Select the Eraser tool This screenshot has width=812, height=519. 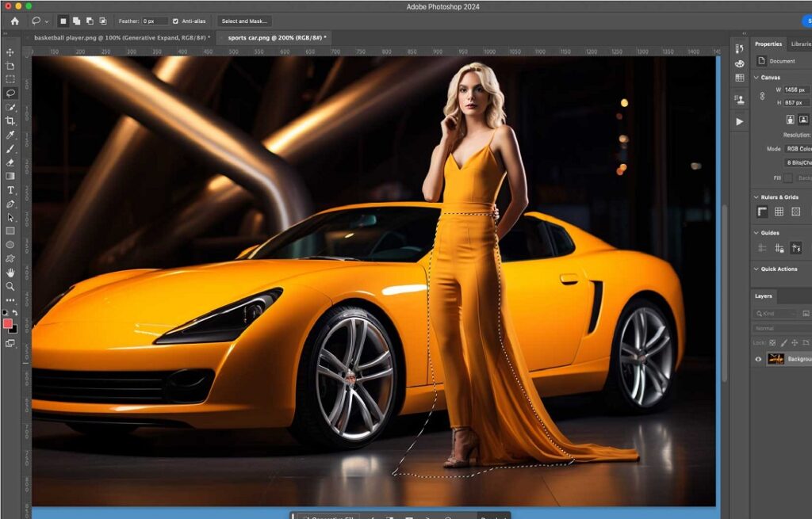10,162
